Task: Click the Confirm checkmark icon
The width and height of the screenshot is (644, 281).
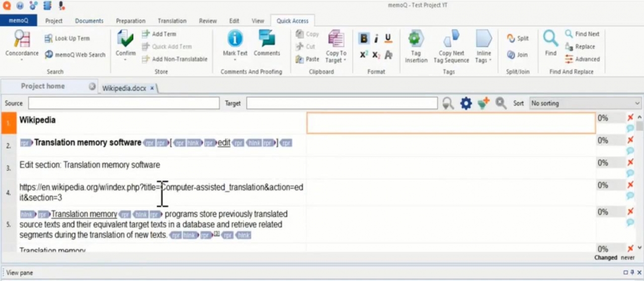Action: [x=125, y=39]
